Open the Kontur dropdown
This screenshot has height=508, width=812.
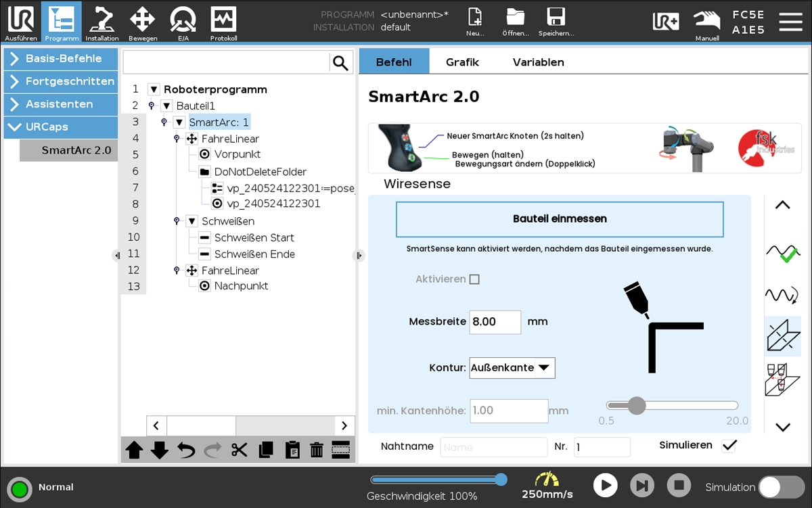(x=512, y=368)
